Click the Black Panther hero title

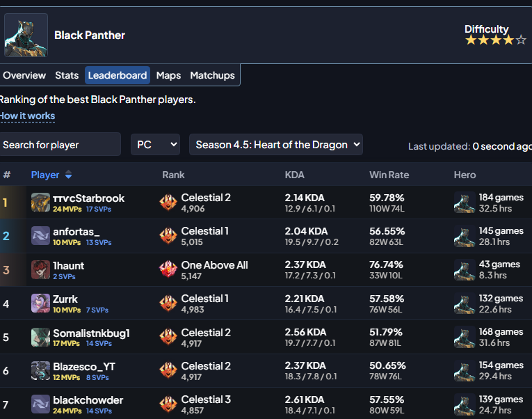[x=90, y=35]
